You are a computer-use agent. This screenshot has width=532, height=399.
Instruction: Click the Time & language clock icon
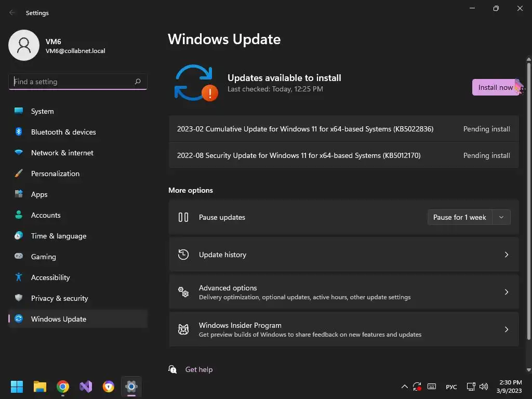(19, 235)
